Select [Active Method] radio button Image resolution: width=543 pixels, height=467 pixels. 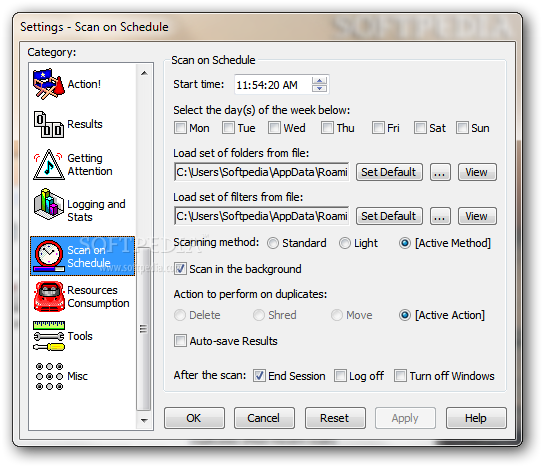point(404,243)
